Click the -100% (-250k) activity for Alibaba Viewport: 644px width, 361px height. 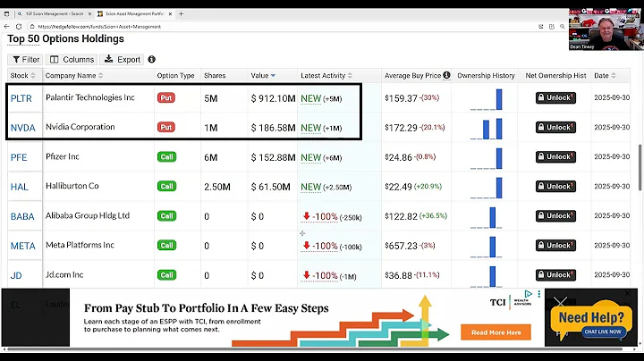(x=332, y=216)
